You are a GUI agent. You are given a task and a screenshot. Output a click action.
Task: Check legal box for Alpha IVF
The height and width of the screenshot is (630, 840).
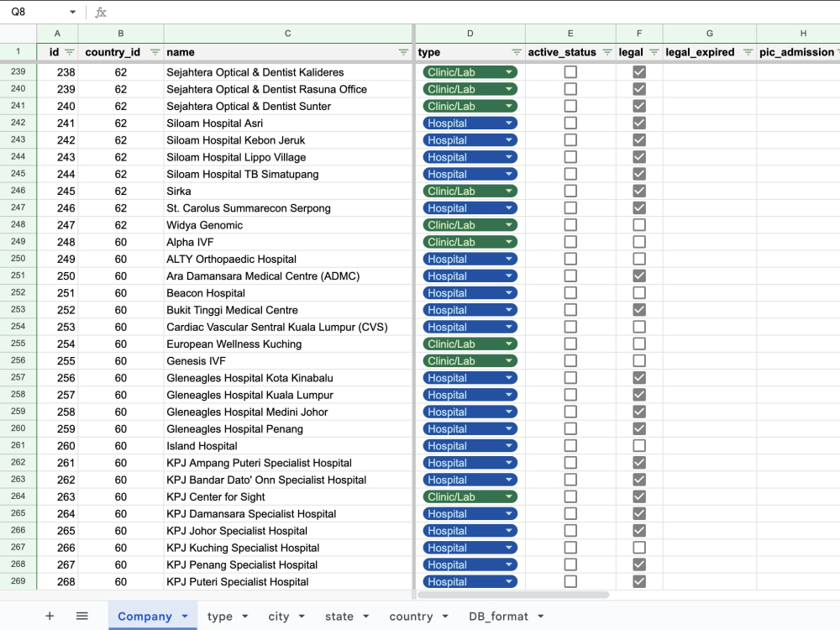(639, 242)
